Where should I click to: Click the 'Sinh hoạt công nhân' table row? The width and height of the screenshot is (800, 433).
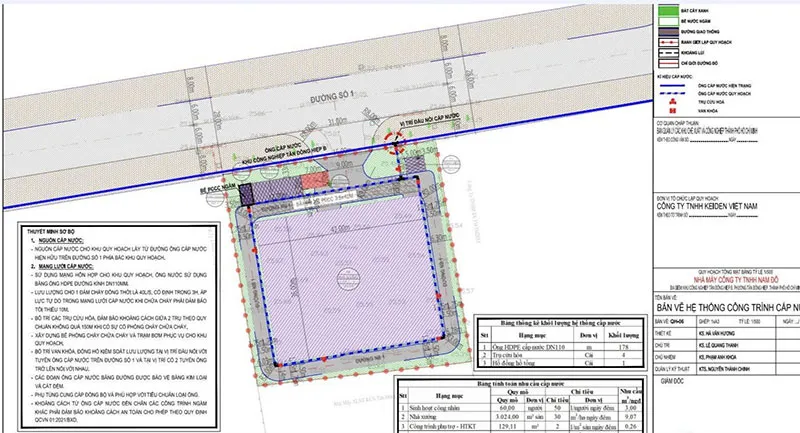pos(521,408)
